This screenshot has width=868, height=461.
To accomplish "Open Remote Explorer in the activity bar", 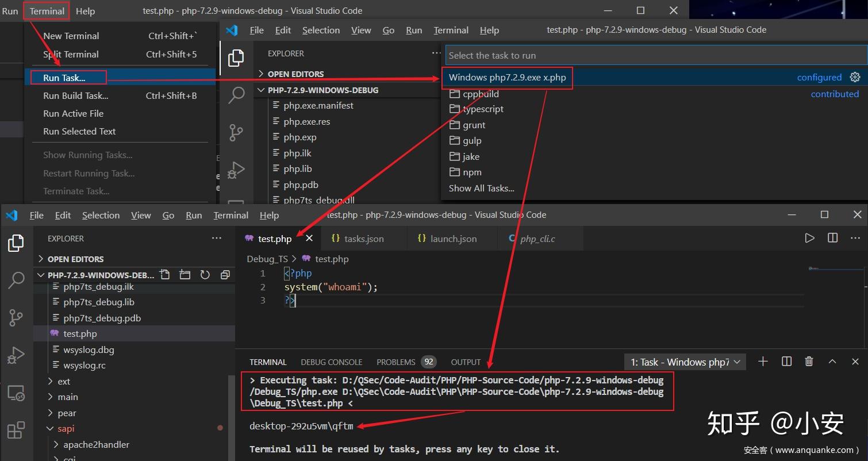I will coord(16,393).
